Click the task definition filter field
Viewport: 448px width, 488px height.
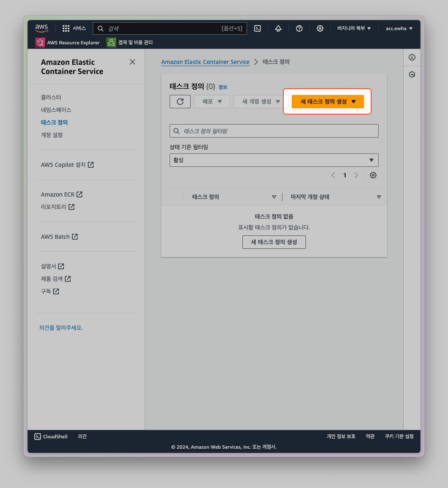pyautogui.click(x=274, y=131)
